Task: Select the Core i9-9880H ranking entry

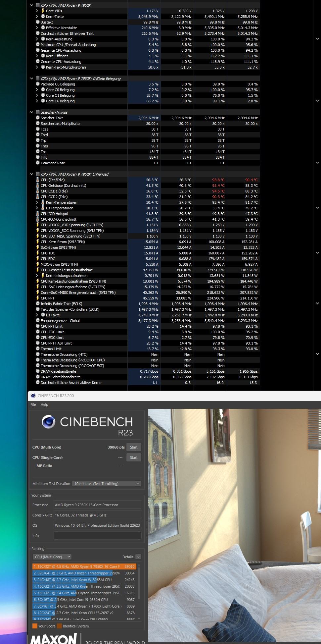Action: click(84, 600)
